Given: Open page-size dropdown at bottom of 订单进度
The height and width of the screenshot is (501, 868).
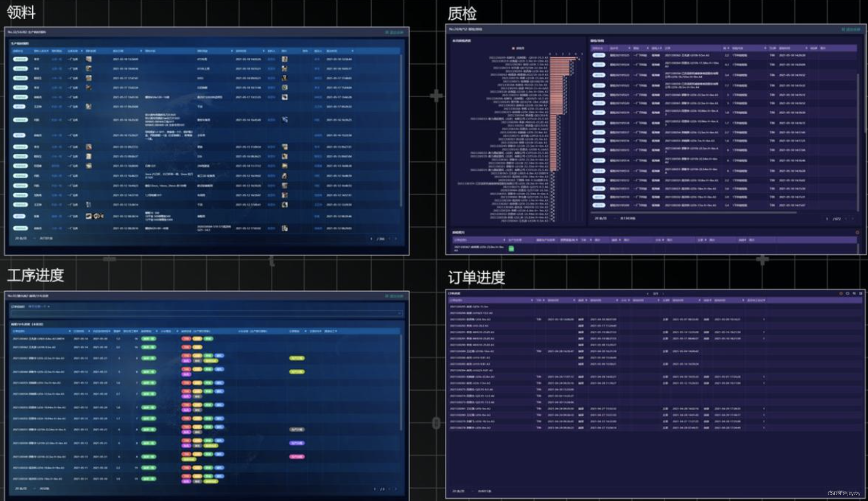Looking at the screenshot, I should pos(461,491).
